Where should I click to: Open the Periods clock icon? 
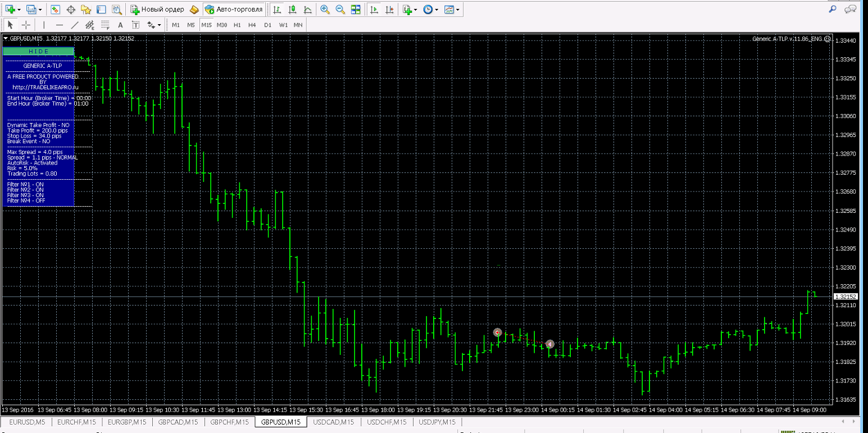click(x=428, y=10)
